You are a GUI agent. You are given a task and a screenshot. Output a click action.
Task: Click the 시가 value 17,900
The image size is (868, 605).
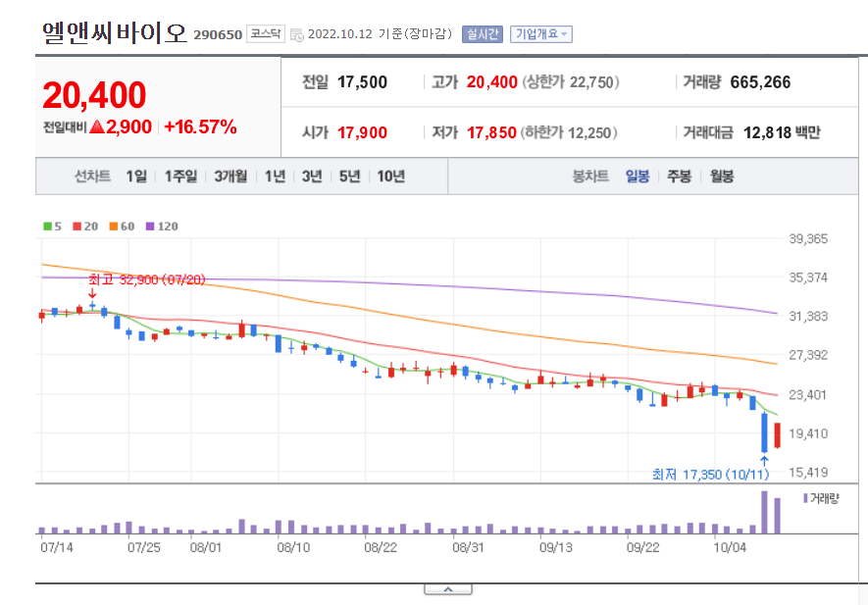pos(362,132)
